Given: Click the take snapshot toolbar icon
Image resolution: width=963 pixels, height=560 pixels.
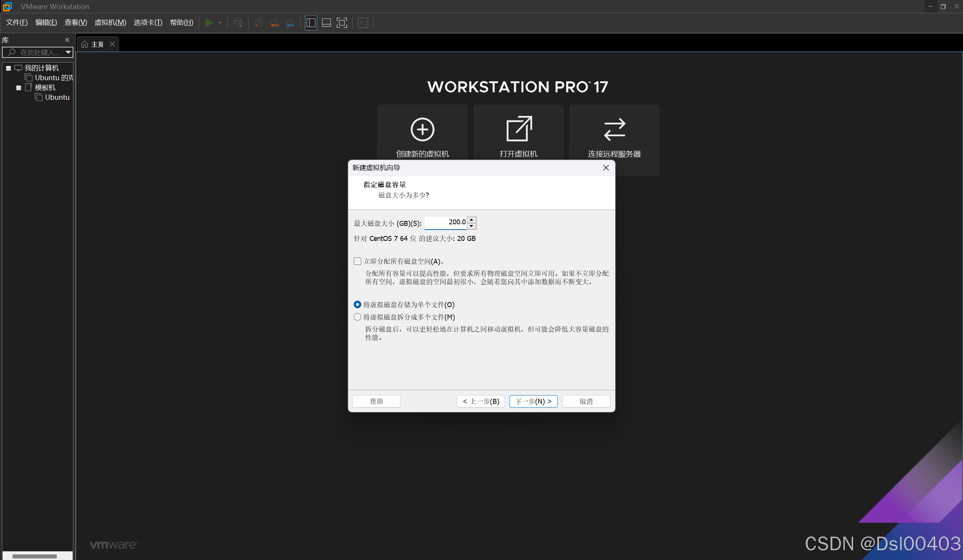Looking at the screenshot, I should pyautogui.click(x=259, y=23).
